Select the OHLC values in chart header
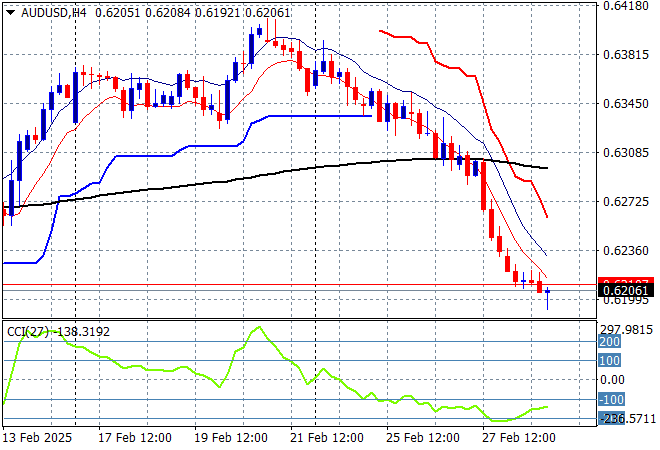The width and height of the screenshot is (660, 450). pos(180,9)
